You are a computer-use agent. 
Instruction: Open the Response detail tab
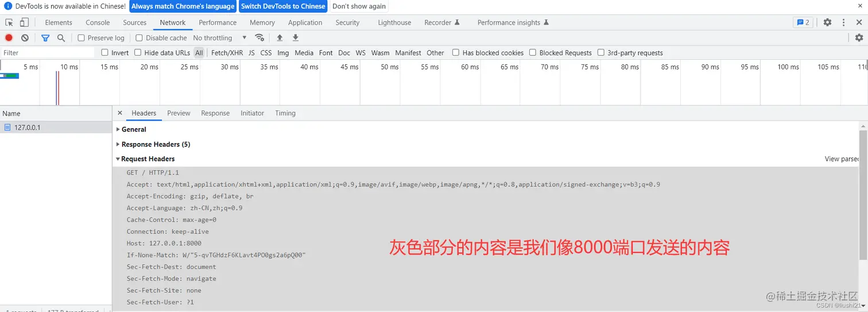tap(215, 113)
